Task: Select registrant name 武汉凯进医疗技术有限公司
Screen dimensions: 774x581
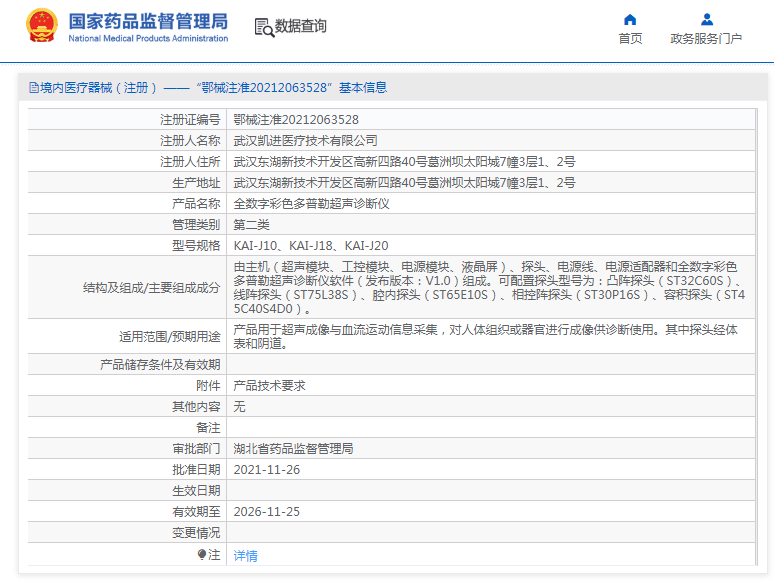Action: click(305, 140)
